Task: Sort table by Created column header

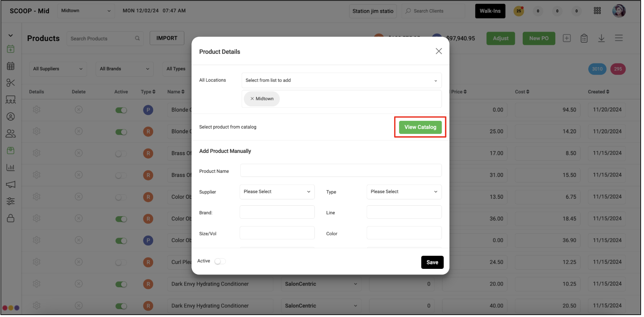Action: tap(598, 92)
